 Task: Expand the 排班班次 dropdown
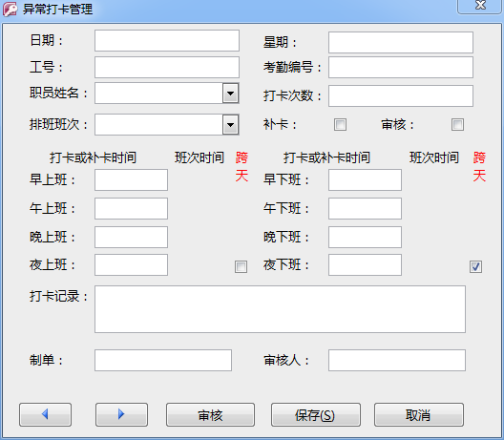(230, 125)
